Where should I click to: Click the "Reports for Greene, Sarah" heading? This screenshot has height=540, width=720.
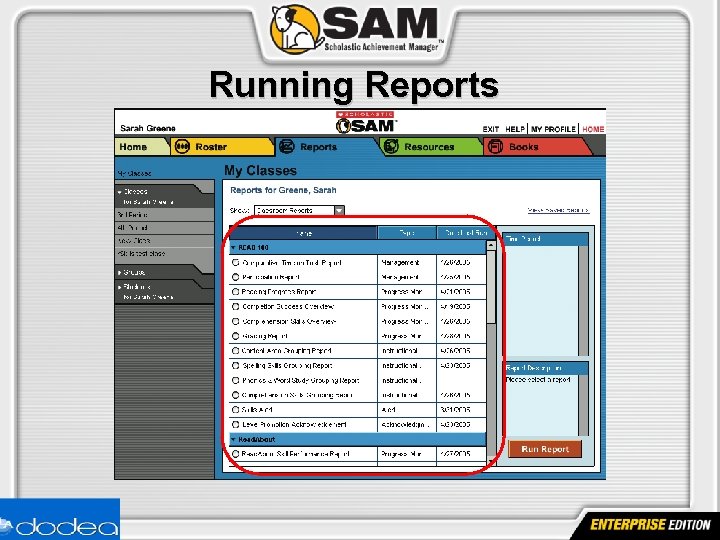coord(283,190)
